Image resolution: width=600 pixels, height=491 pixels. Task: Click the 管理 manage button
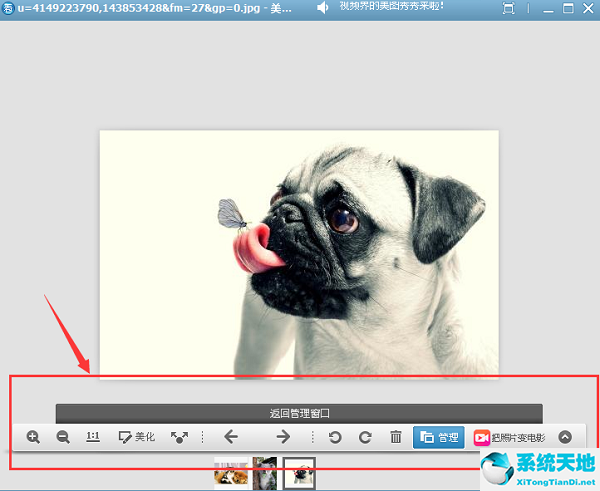click(x=439, y=437)
